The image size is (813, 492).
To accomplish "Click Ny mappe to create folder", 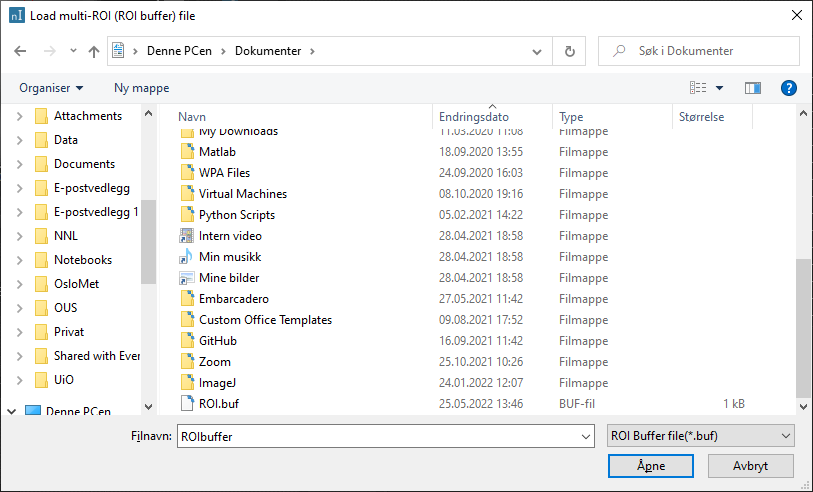I will (x=141, y=88).
